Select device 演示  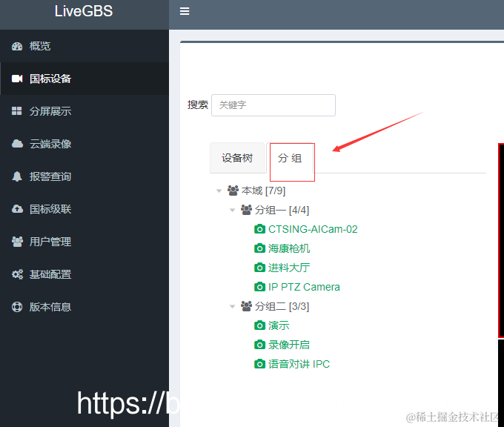pos(279,325)
